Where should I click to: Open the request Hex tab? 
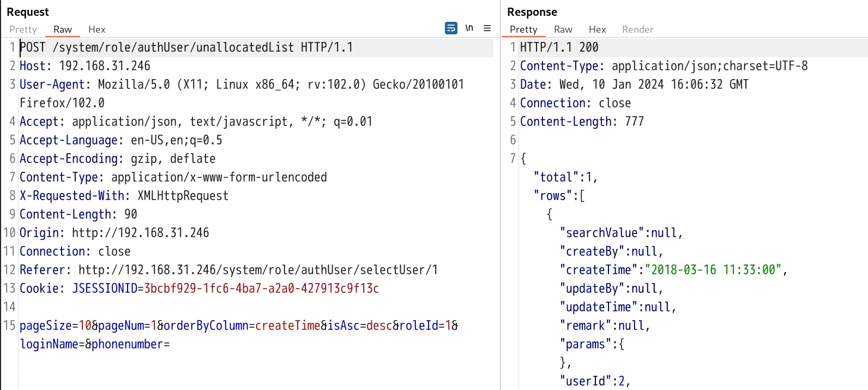coord(97,29)
